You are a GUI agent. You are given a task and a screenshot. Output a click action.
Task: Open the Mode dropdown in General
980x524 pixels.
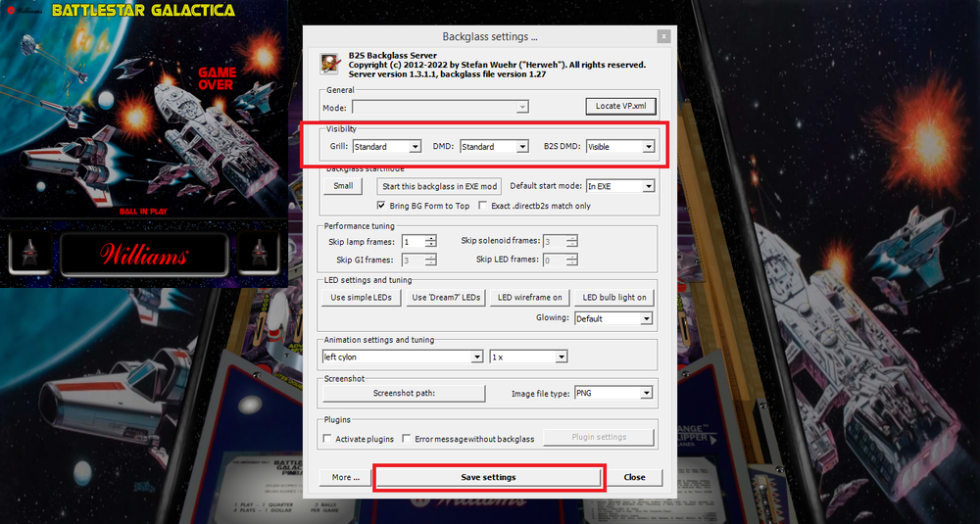[x=441, y=107]
